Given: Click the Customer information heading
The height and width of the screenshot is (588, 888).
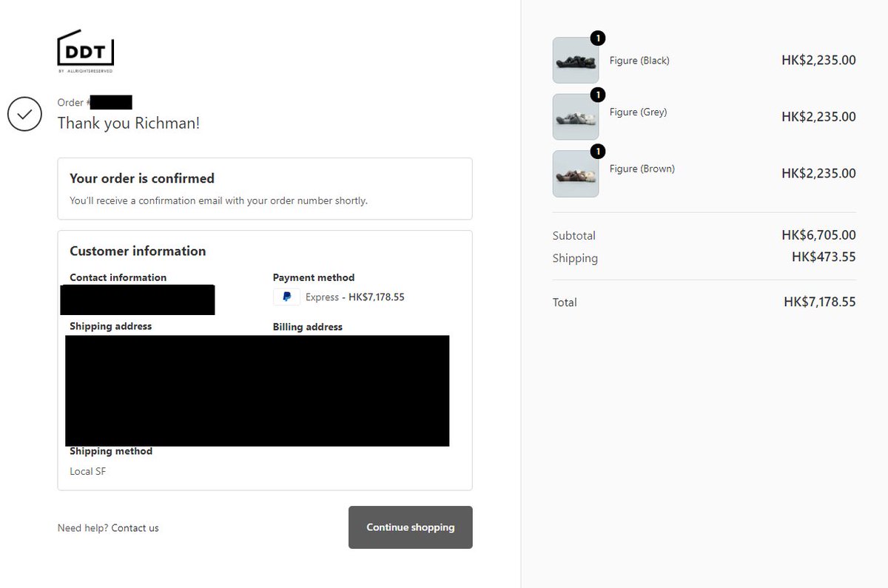Looking at the screenshot, I should (x=138, y=251).
